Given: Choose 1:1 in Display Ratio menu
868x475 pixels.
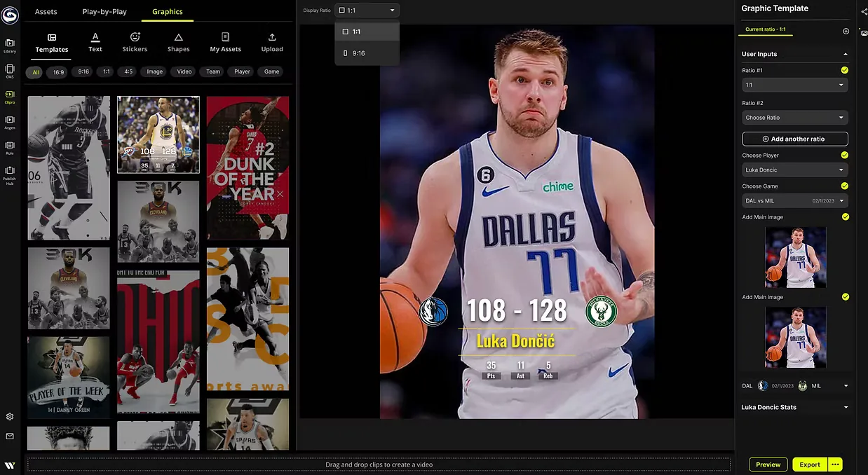Looking at the screenshot, I should (x=367, y=32).
